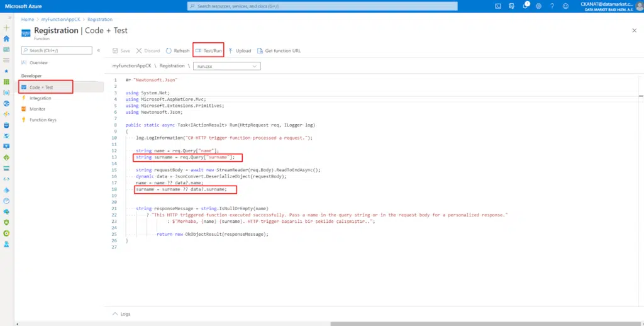This screenshot has height=326, width=644.
Task: Open Storage accounts icon in sidebar
Action: point(6,169)
